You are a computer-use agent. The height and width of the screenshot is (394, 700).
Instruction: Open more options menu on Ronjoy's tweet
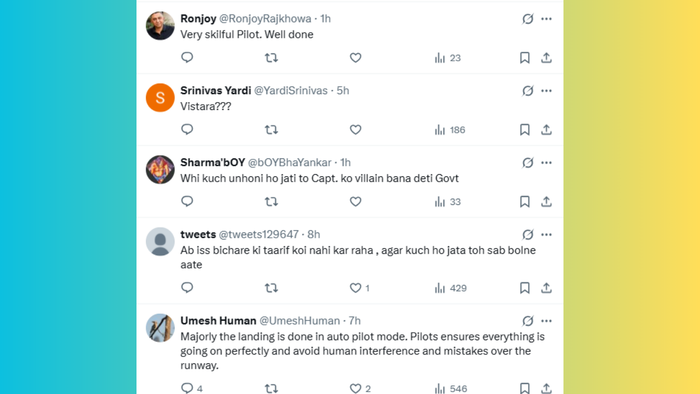[x=546, y=19]
